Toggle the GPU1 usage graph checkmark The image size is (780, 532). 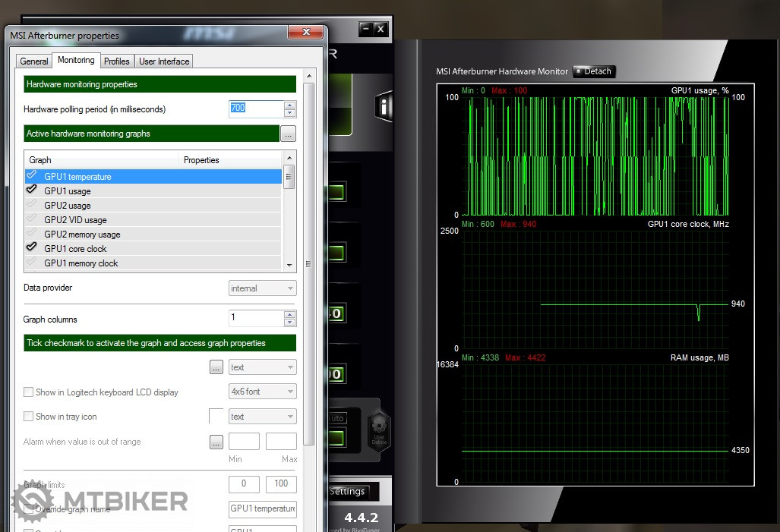click(31, 190)
